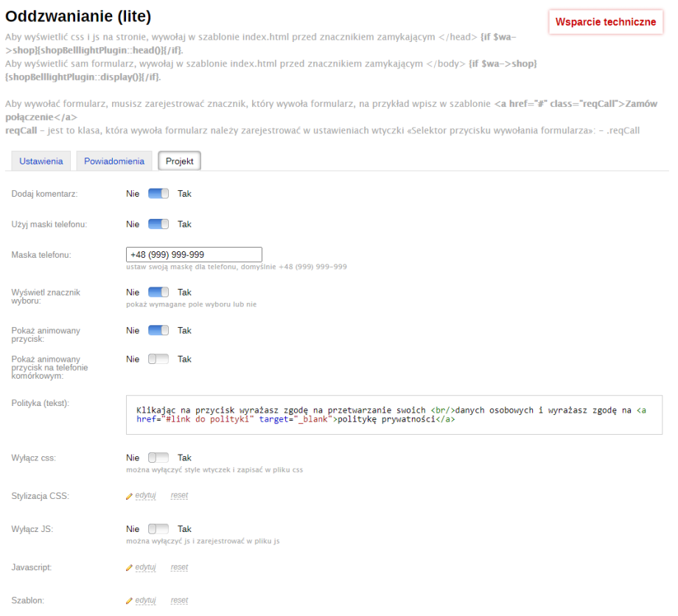Enable animated button on mobile phone toggle
The image size is (678, 616).
point(158,360)
